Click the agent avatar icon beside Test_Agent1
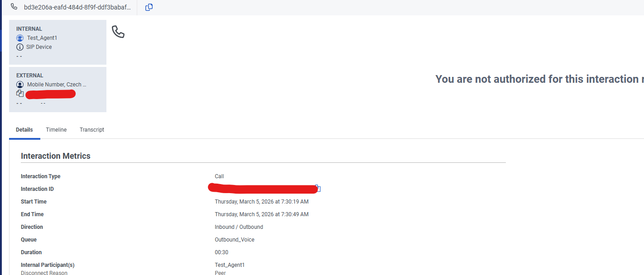The image size is (644, 275). [20, 38]
